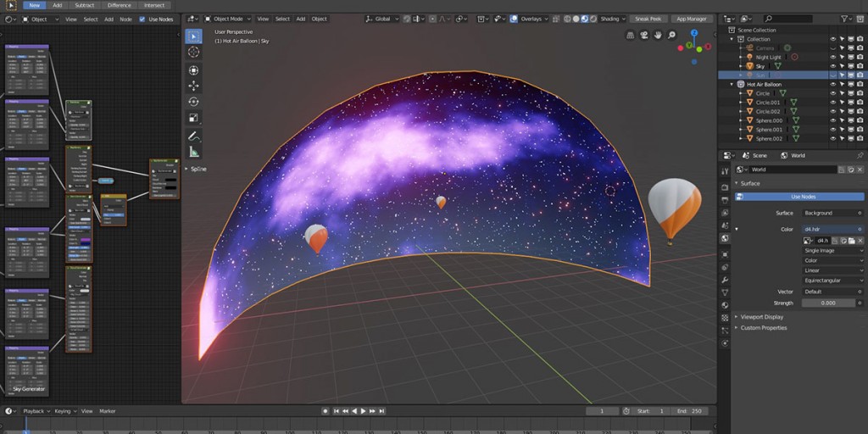
Task: Toggle visibility of Hot Air Balloon collection
Action: (x=832, y=85)
